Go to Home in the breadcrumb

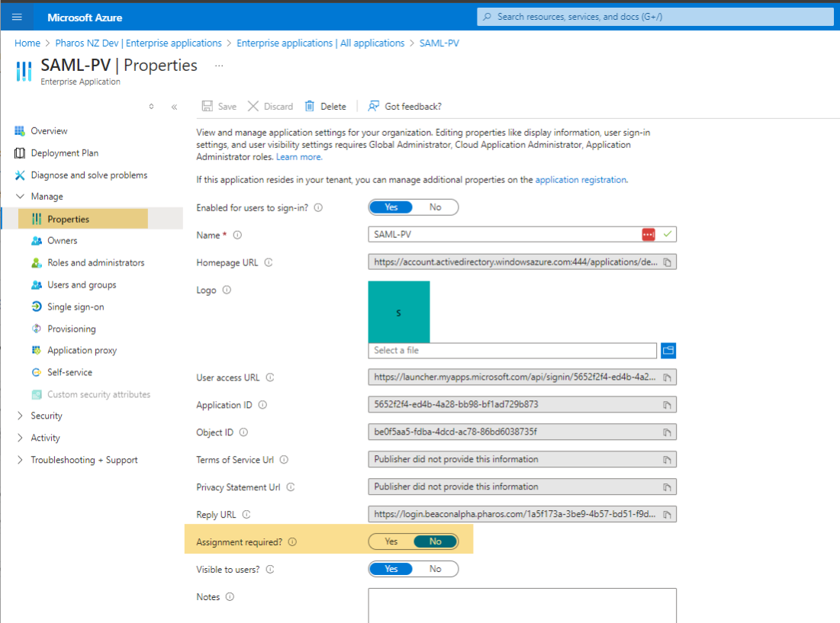tap(27, 43)
